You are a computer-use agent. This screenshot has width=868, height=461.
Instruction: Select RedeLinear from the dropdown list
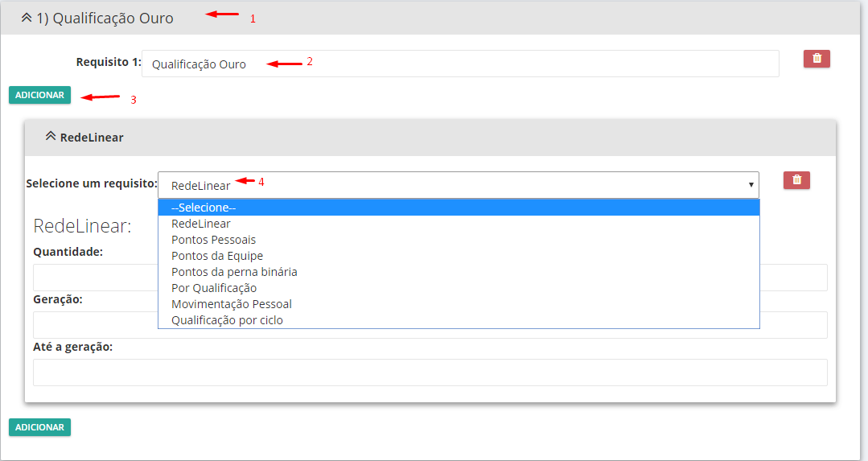pyautogui.click(x=459, y=224)
